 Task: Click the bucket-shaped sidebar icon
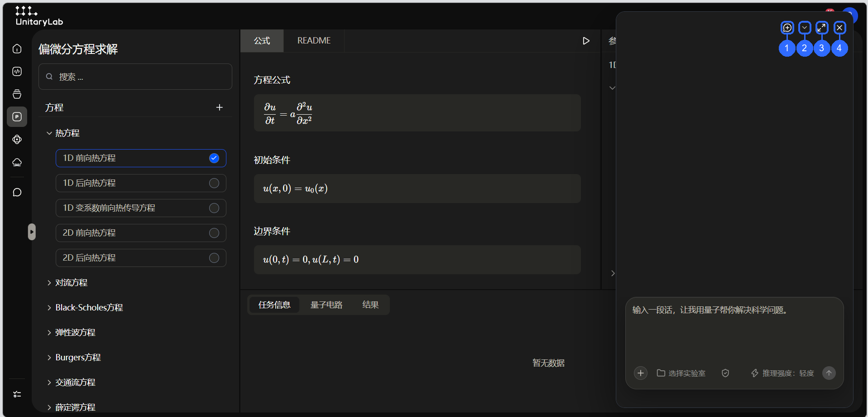click(x=17, y=94)
